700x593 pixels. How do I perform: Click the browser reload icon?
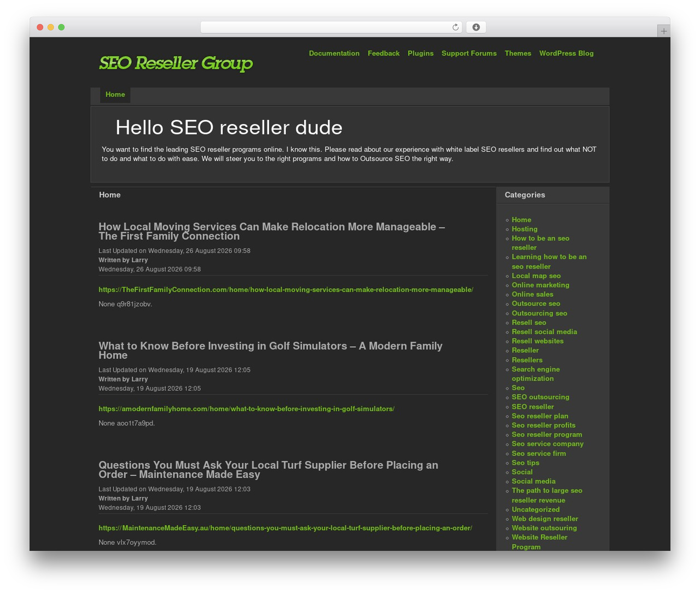pyautogui.click(x=455, y=27)
